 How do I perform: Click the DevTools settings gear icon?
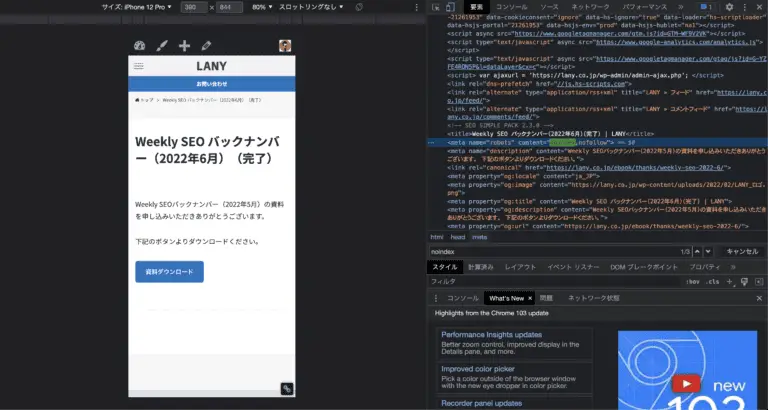click(x=729, y=7)
